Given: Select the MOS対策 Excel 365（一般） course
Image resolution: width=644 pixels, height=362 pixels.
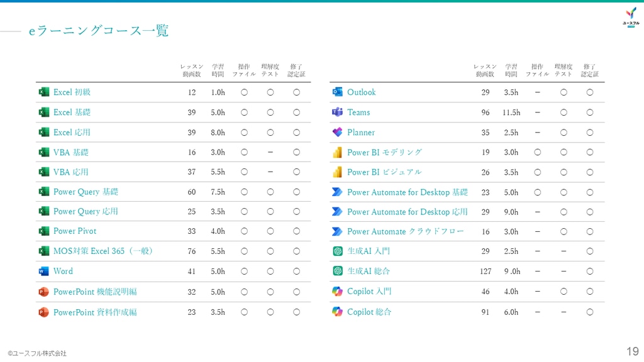Looking at the screenshot, I should (x=103, y=251).
